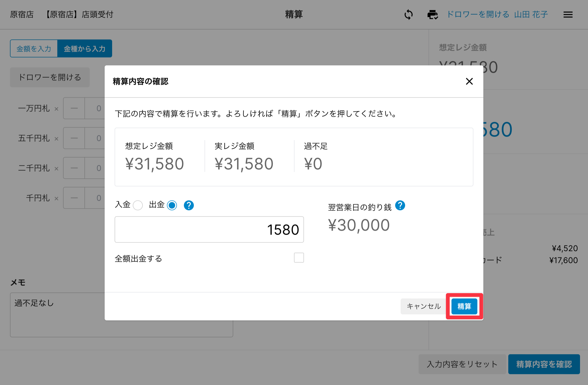The height and width of the screenshot is (385, 588).
Task: Check the 全額出金する checkbox
Action: click(299, 257)
